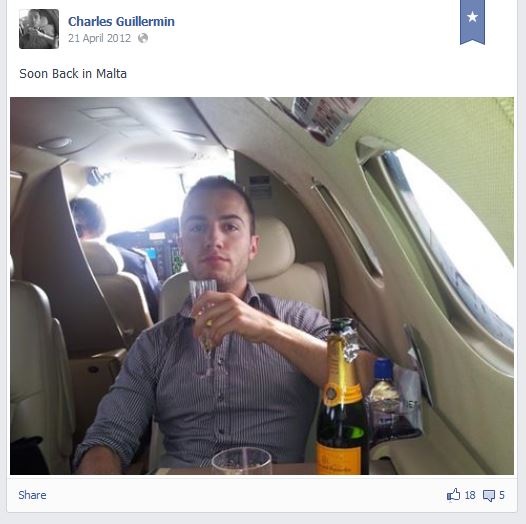Open the Charles Guillermin profile link
This screenshot has width=526, height=524.
tap(121, 21)
